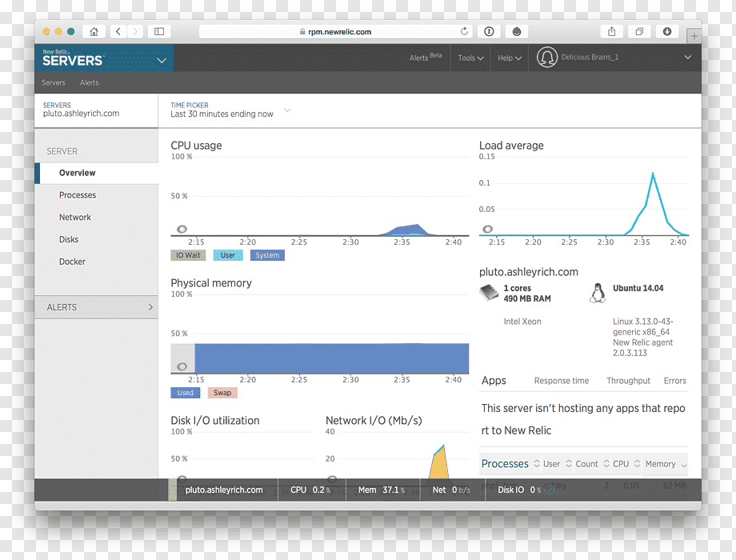Open the Processes table heading link
This screenshot has width=736, height=560.
coord(505,464)
